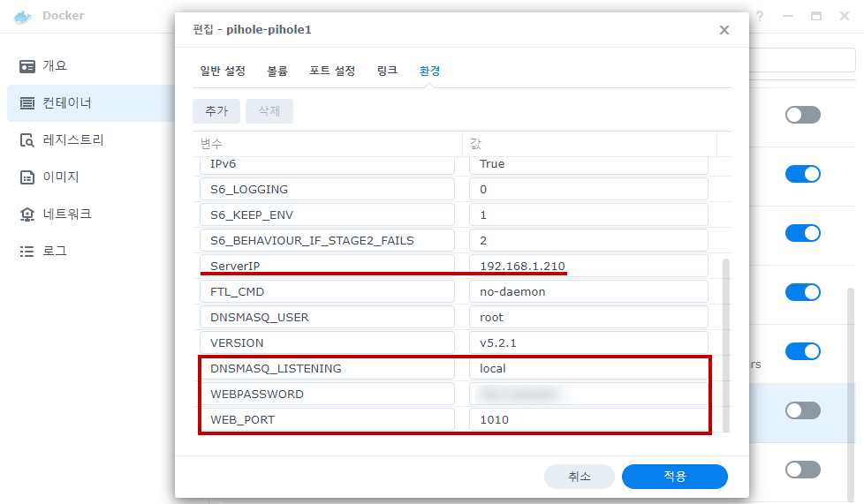Edit the FTL_CMD variable name field
Image resolution: width=864 pixels, height=504 pixels.
(327, 292)
